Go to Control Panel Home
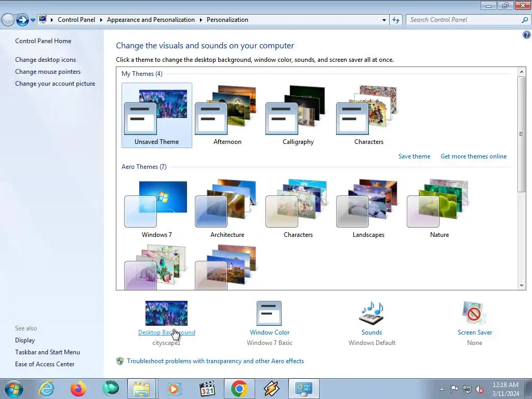532x399 pixels. click(x=43, y=41)
